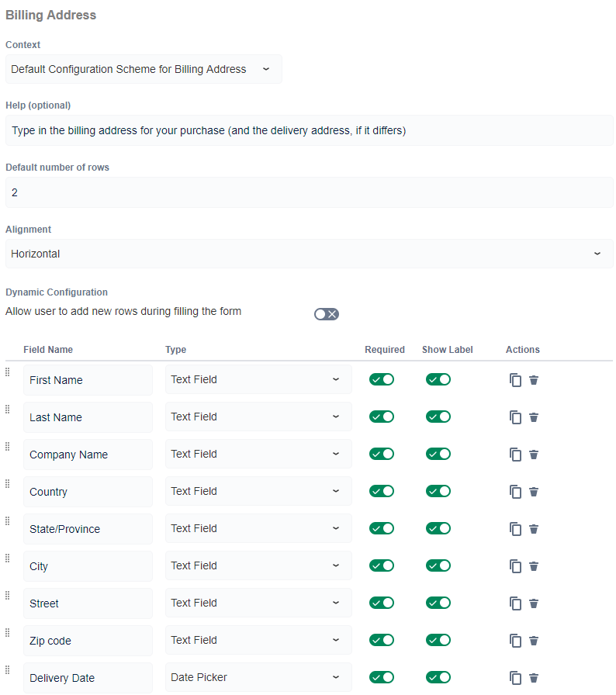Delete the Country field
This screenshot has height=695, width=616.
[534, 491]
